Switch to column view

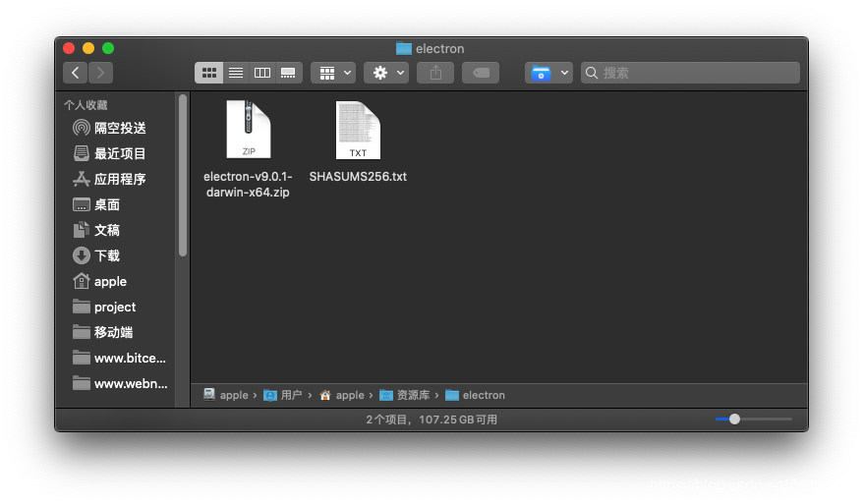262,73
